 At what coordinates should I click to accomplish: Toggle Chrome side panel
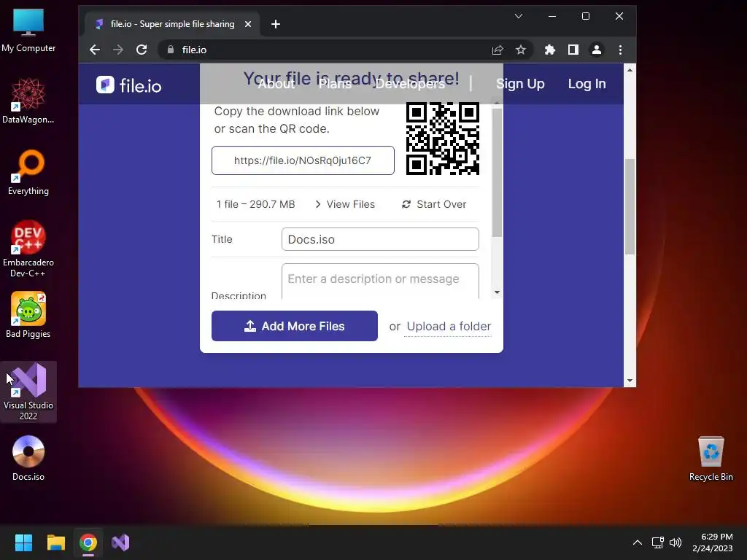tap(573, 50)
